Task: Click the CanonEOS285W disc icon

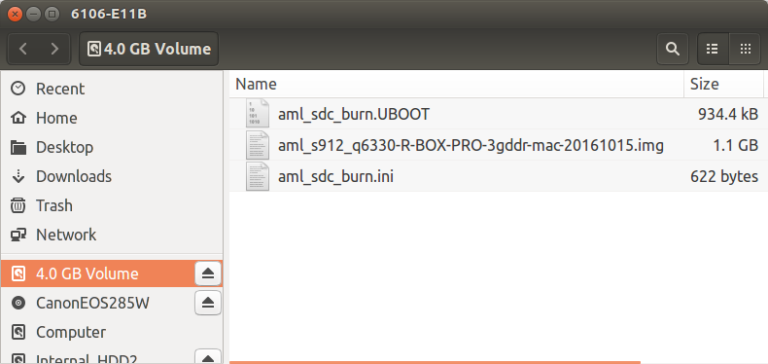Action: 18,303
